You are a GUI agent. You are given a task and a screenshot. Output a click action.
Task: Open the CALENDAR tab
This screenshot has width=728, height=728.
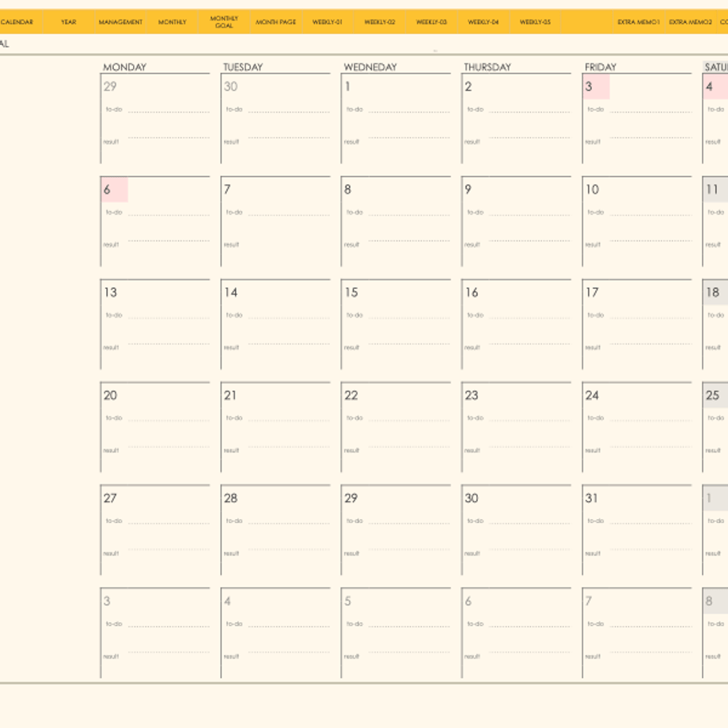point(17,22)
